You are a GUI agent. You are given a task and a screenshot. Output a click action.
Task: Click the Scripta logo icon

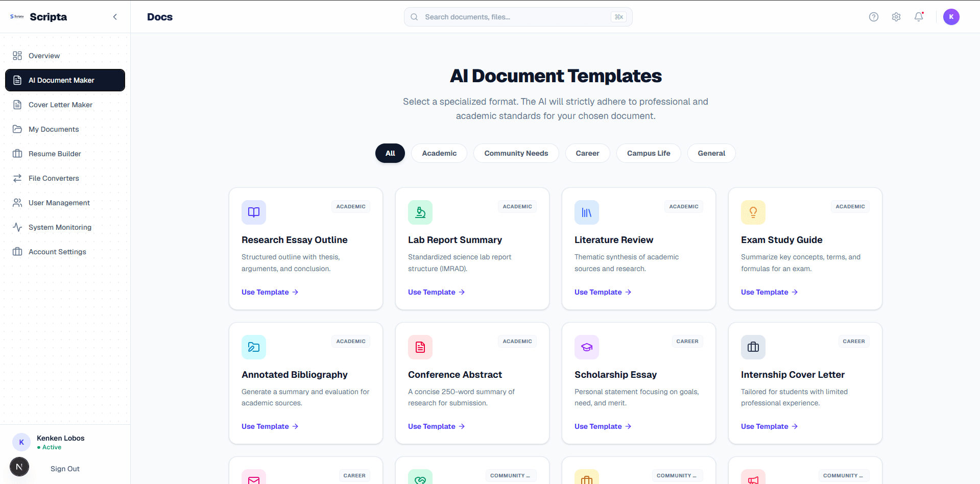17,17
